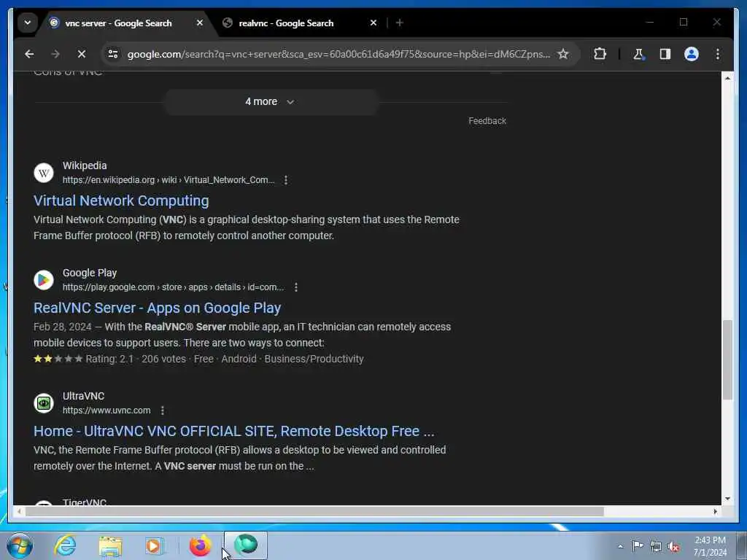Image resolution: width=747 pixels, height=560 pixels.
Task: Expand the '4 more' questions
Action: pyautogui.click(x=270, y=101)
